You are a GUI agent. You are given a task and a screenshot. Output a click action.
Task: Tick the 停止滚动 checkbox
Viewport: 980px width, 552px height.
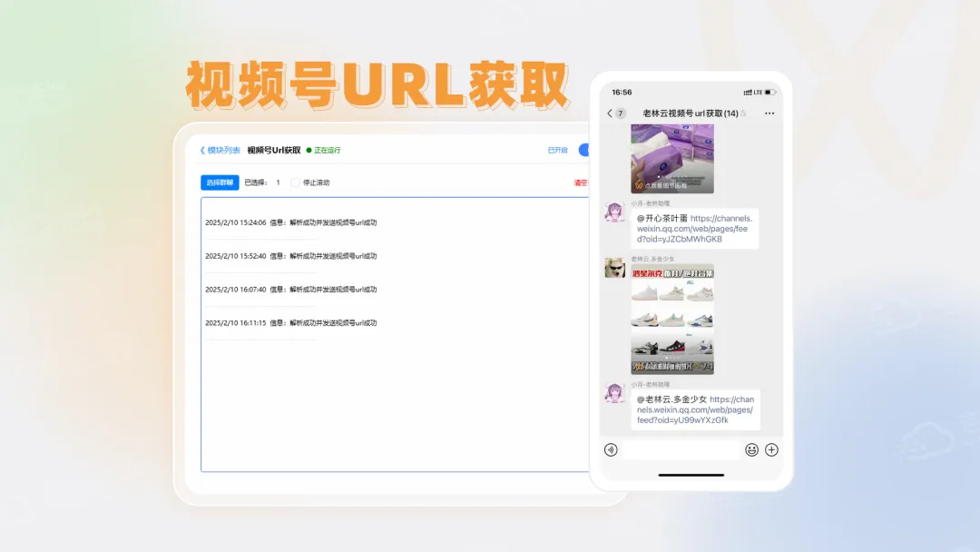(x=295, y=182)
